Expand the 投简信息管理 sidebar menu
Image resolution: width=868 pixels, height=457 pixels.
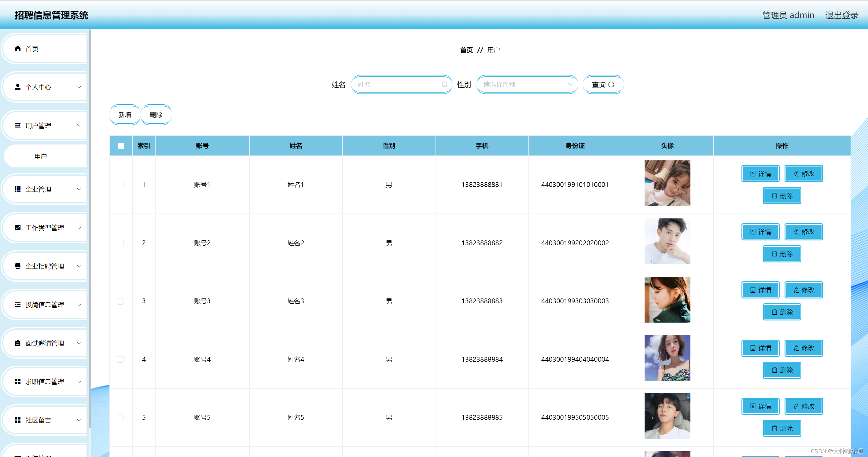[45, 305]
